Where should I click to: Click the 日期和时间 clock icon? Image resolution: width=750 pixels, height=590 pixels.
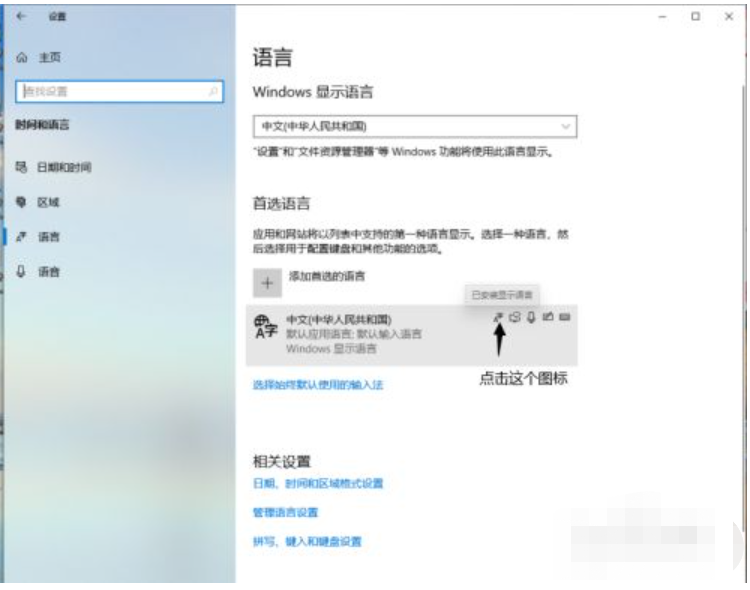tap(21, 167)
